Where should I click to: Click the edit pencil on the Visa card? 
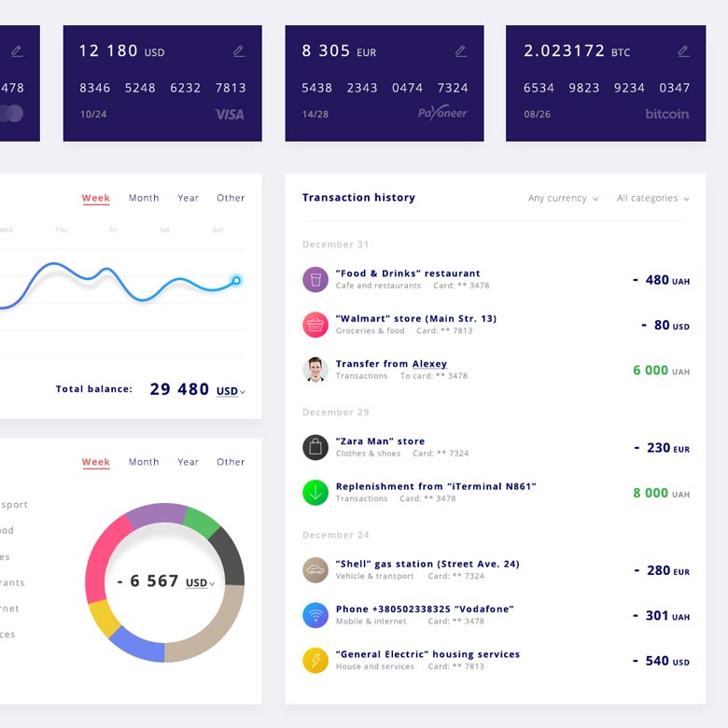238,51
